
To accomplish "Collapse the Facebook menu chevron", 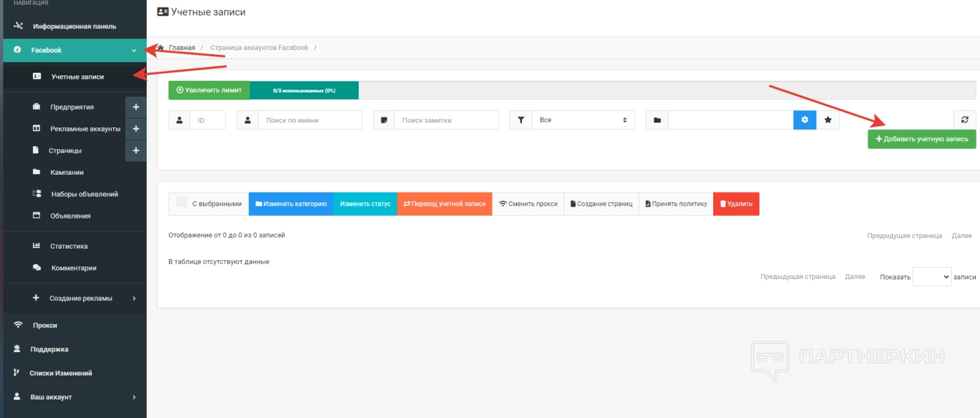I will [134, 50].
